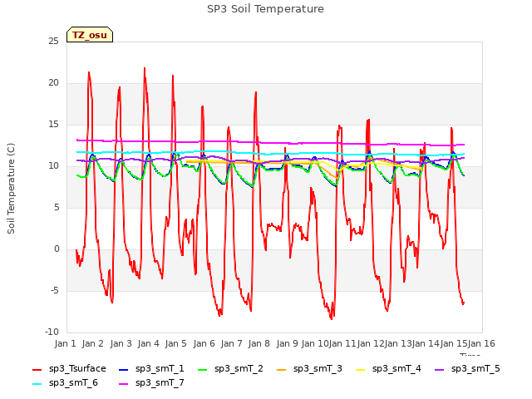The image size is (532, 399).
Task: Click the 10 y-axis tick label
Action: point(53,166)
